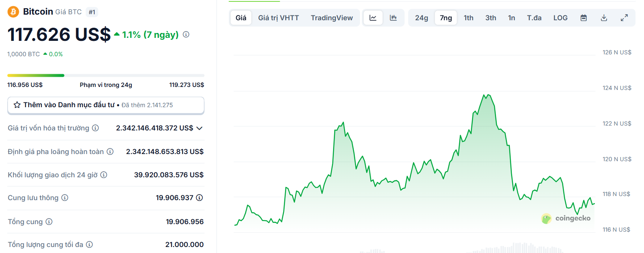The image size is (644, 253).
Task: Select 24g time range
Action: click(421, 18)
